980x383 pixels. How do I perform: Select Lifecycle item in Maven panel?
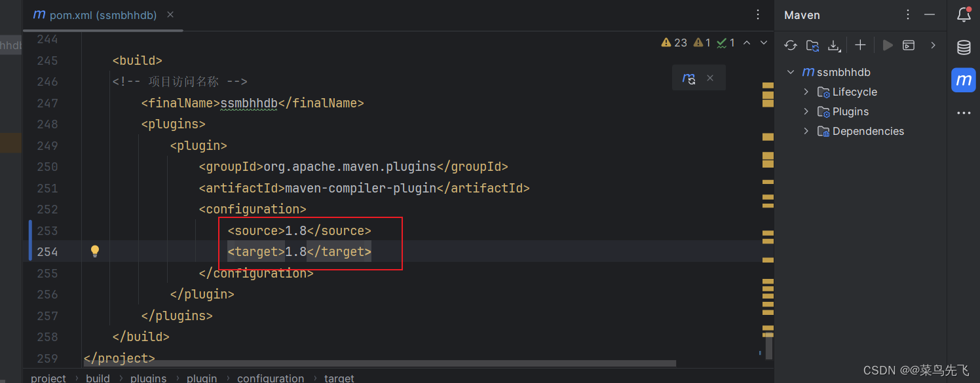point(854,92)
